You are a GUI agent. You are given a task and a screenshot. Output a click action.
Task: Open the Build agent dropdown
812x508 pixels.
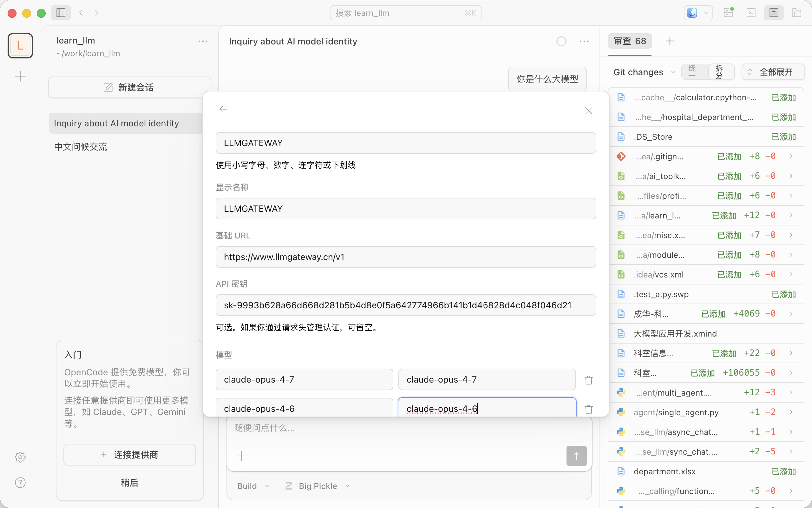253,486
